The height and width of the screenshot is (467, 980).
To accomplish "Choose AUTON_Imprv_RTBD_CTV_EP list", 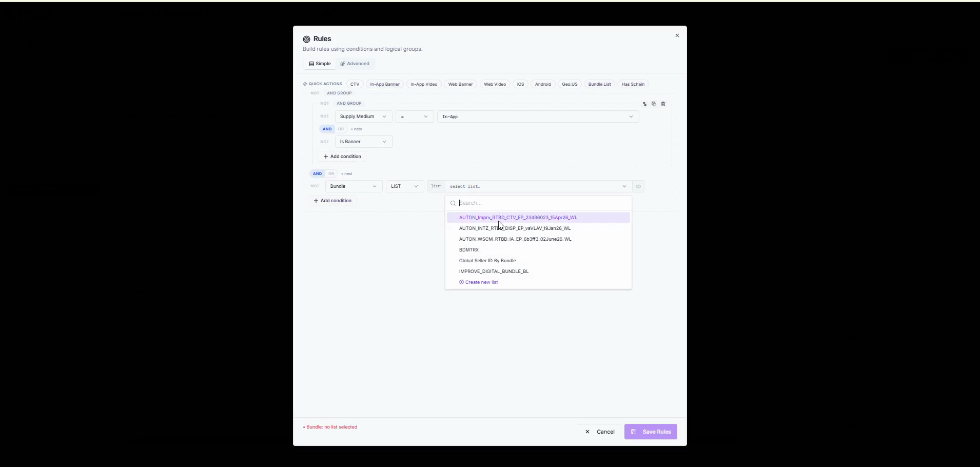I will point(538,218).
